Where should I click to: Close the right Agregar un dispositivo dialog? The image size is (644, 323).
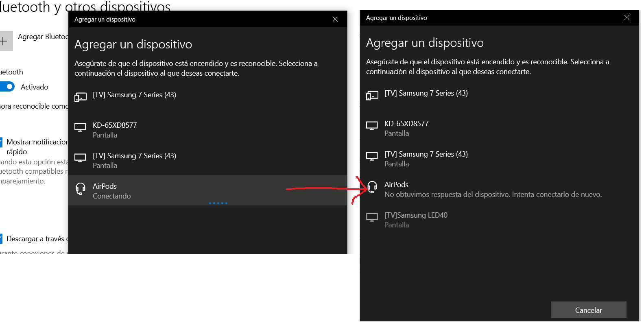coord(627,17)
